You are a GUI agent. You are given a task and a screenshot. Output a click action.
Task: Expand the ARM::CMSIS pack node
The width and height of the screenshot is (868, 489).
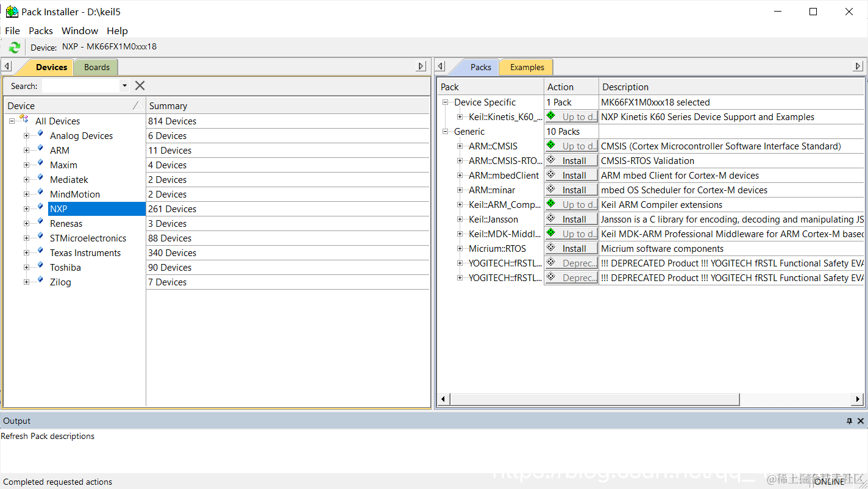(x=460, y=146)
